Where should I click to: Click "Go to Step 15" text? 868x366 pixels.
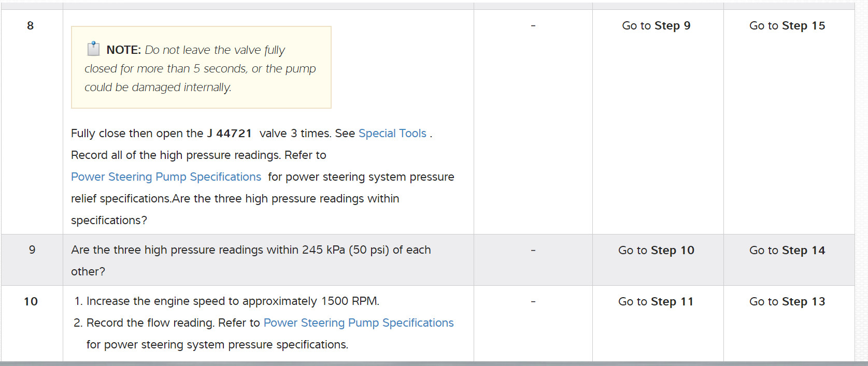pyautogui.click(x=787, y=26)
